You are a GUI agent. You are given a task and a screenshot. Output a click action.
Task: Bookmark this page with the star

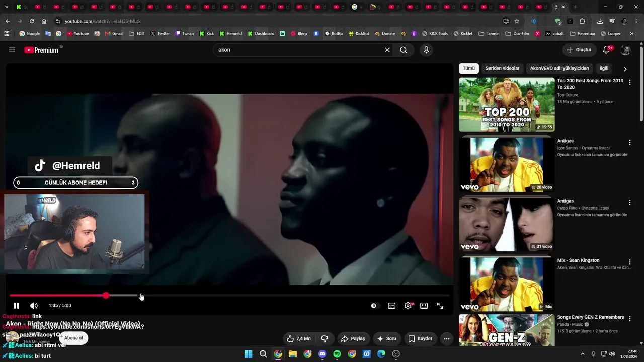[517, 21]
